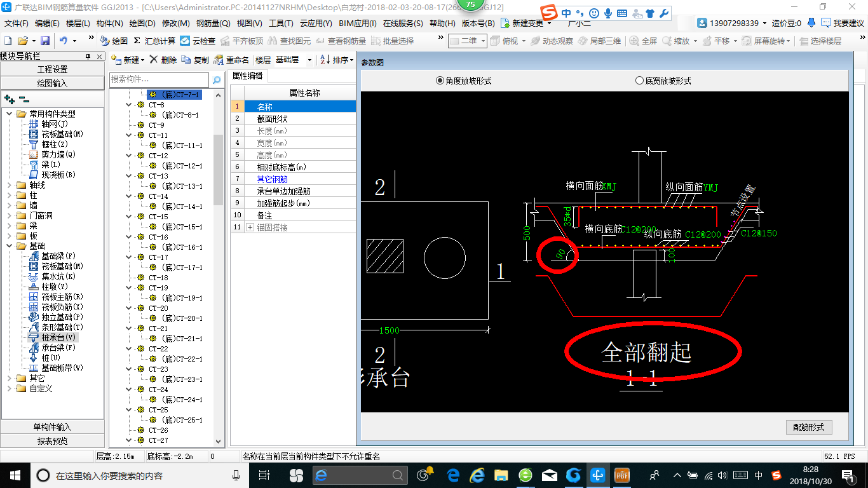Open Windows Start menu
This screenshot has width=868, height=488.
click(14, 475)
